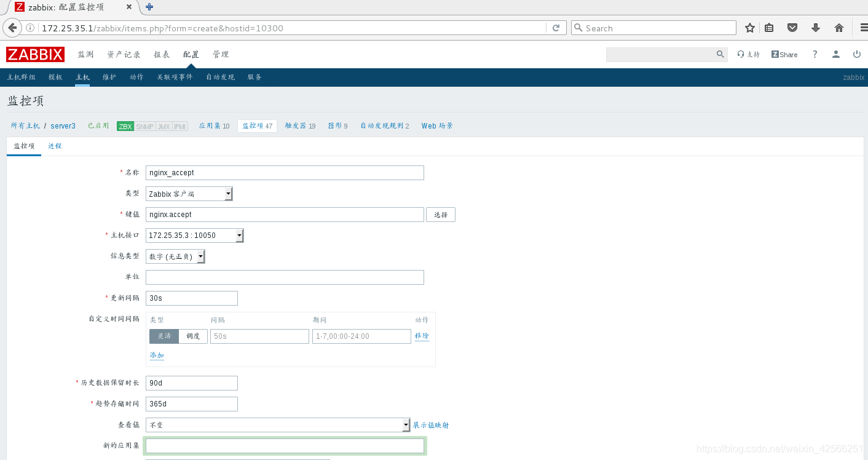The width and height of the screenshot is (868, 460).
Task: Click the Zabbix Share link
Action: 784,54
